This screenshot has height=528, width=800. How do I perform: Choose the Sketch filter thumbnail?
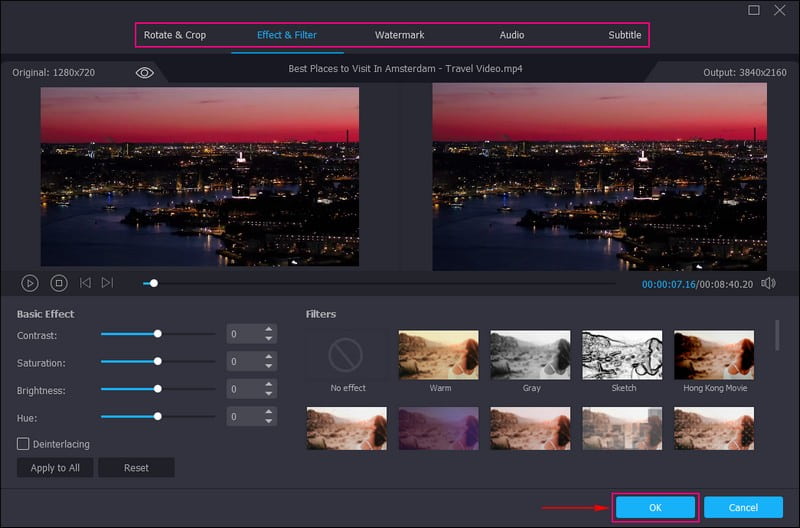click(622, 354)
